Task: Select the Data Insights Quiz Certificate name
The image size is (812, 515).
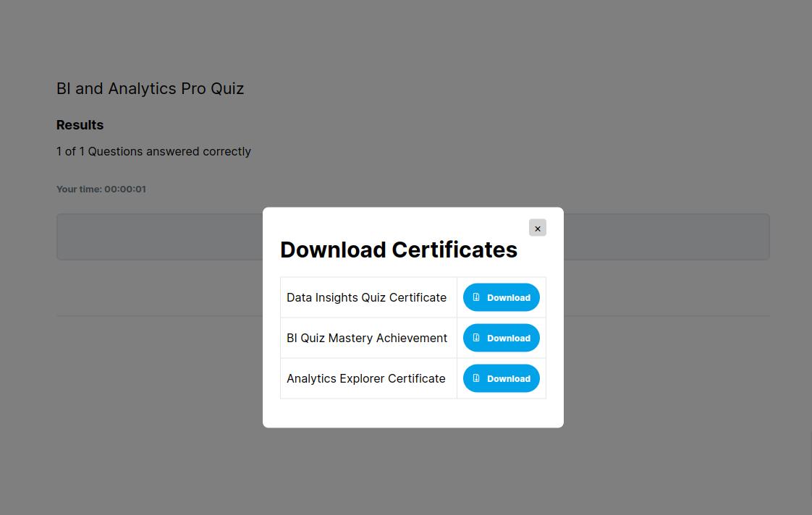Action: 366,297
